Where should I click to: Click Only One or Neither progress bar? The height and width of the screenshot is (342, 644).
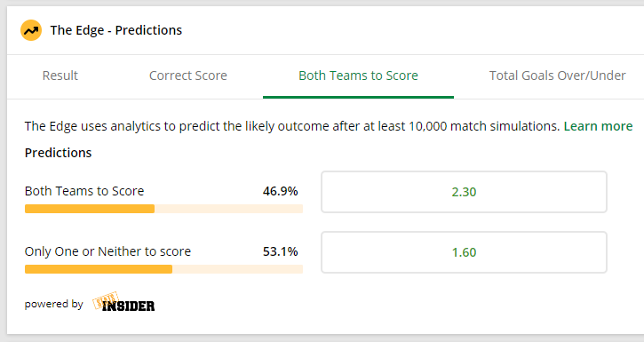point(163,269)
